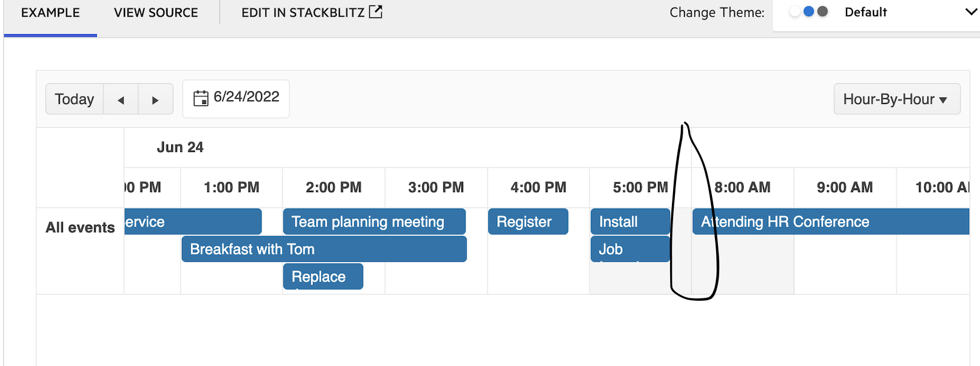The width and height of the screenshot is (980, 366).
Task: Open the calendar date picker icon
Action: tap(201, 98)
